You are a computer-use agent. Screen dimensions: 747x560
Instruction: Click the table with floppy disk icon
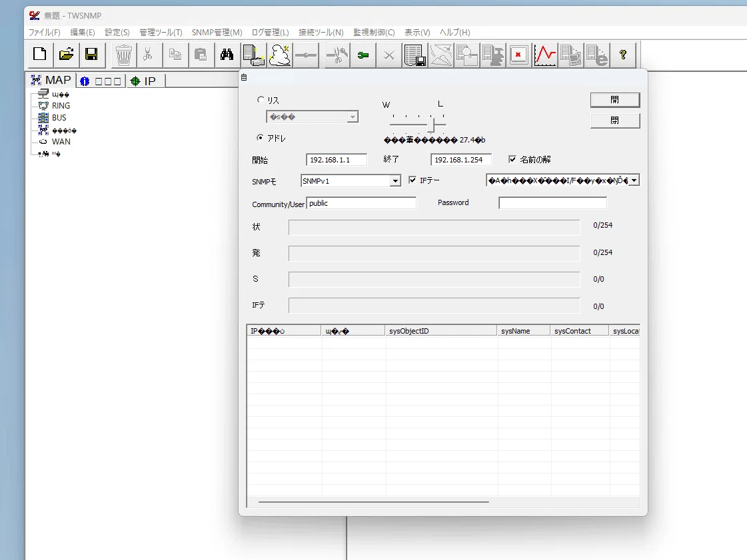tap(414, 55)
